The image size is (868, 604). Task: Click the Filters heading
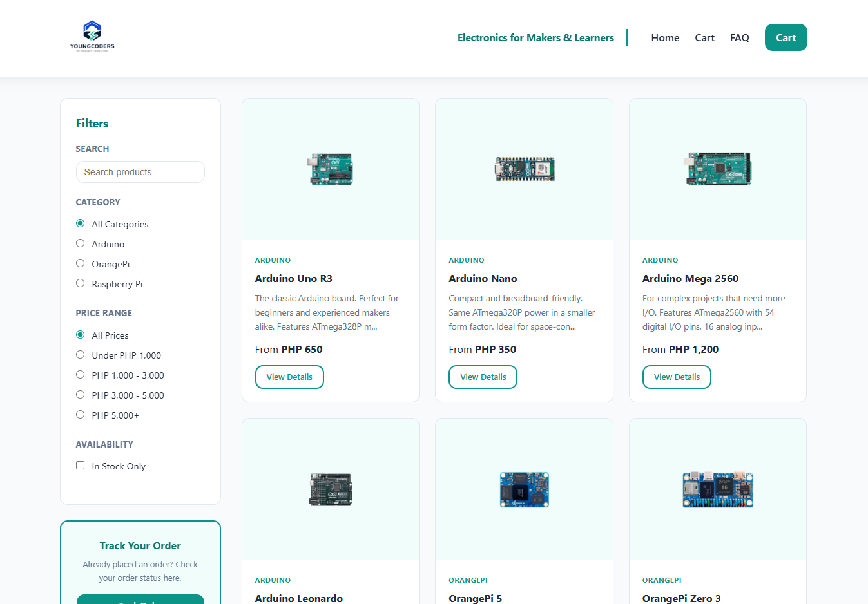pos(92,124)
